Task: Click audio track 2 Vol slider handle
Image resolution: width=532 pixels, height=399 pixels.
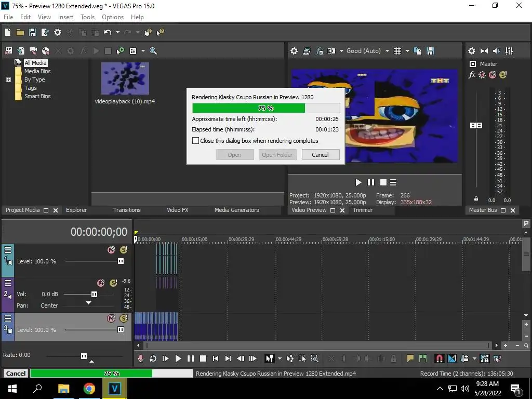Action: 94,294
